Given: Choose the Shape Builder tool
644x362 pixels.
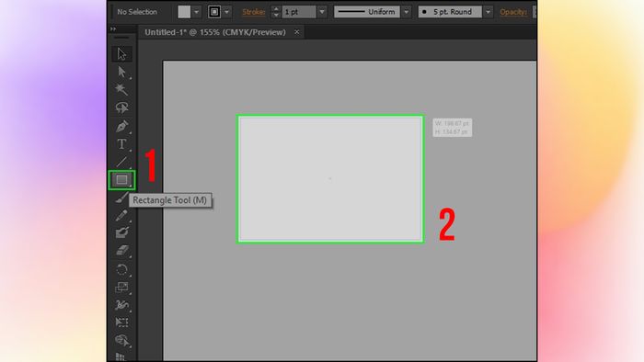Looking at the screenshot, I should click(x=121, y=341).
